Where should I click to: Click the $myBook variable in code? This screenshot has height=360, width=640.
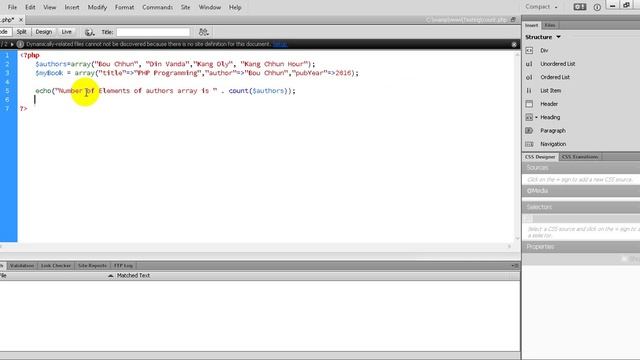pyautogui.click(x=49, y=73)
